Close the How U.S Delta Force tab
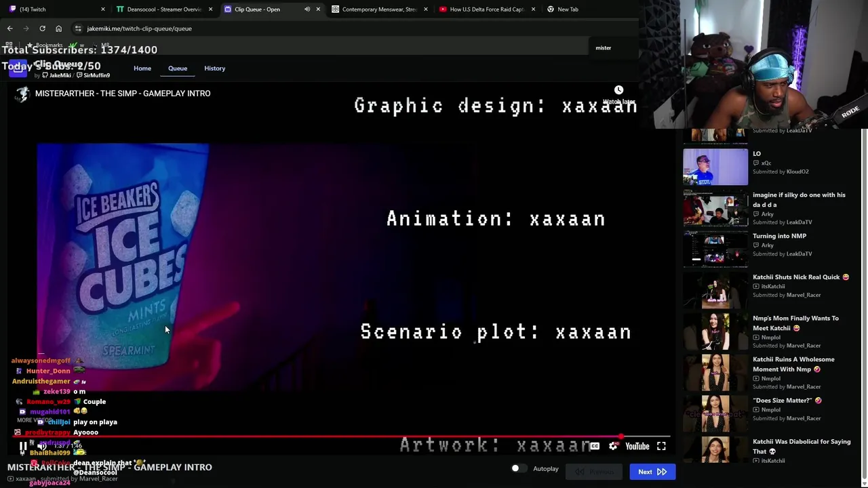 pos(533,9)
